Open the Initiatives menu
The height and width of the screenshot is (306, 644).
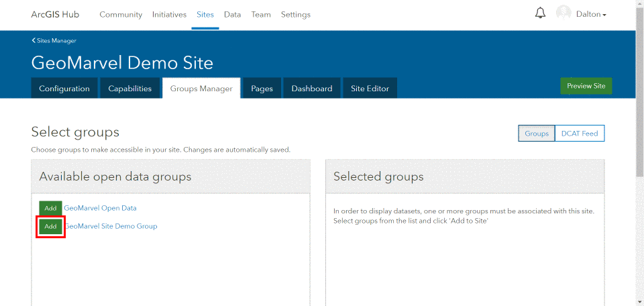tap(169, 14)
